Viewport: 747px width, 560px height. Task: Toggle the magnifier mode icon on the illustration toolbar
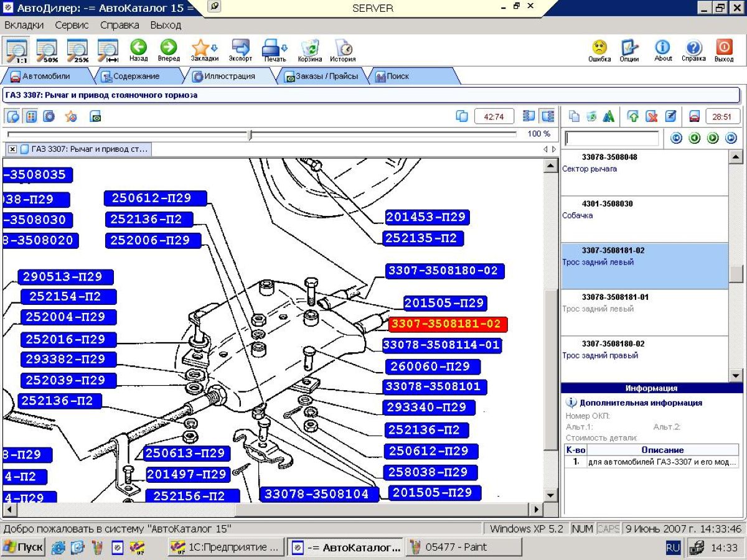tap(13, 116)
